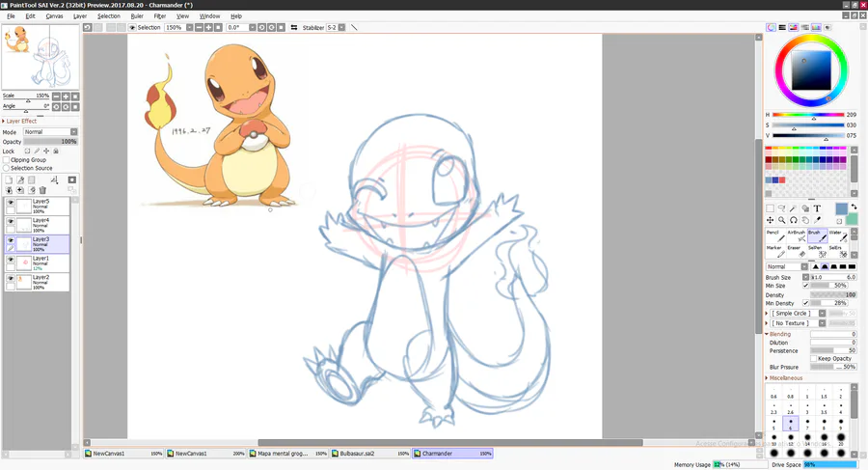Viewport: 868px width, 470px height.
Task: Click undo arrow in top toolbar
Action: pyautogui.click(x=88, y=27)
